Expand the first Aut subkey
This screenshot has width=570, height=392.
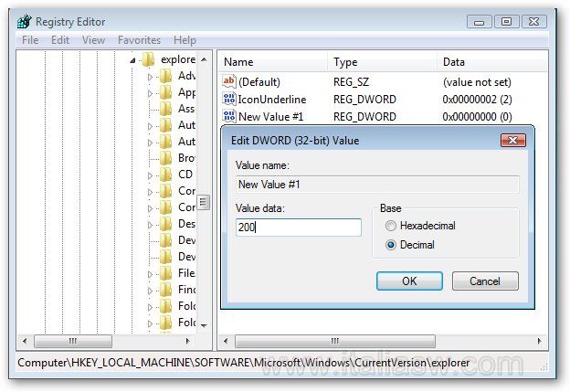[x=150, y=126]
